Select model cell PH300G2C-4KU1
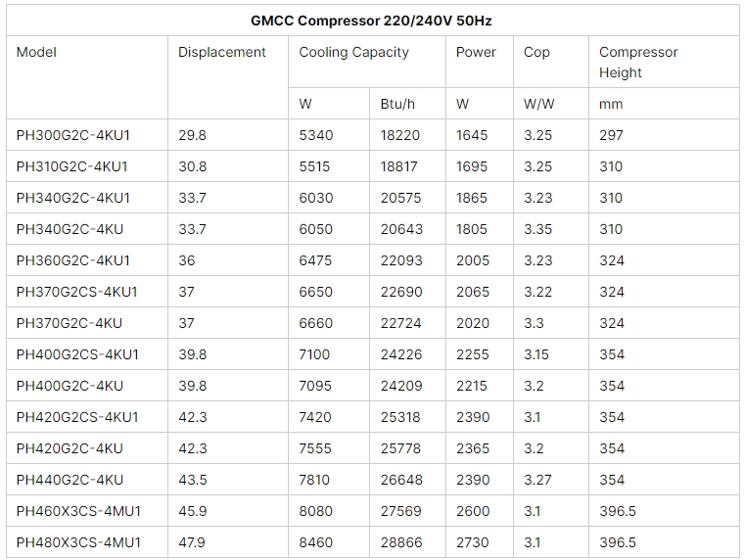This screenshot has width=744, height=560. pos(73,135)
